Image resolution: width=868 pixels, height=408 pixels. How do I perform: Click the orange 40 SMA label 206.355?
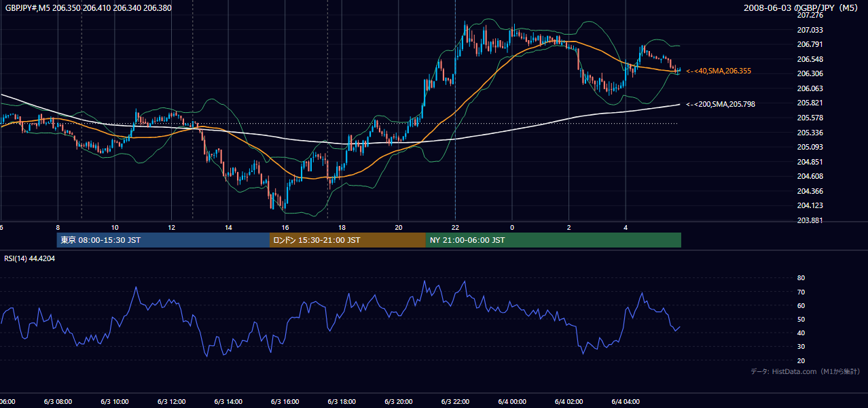(x=719, y=71)
